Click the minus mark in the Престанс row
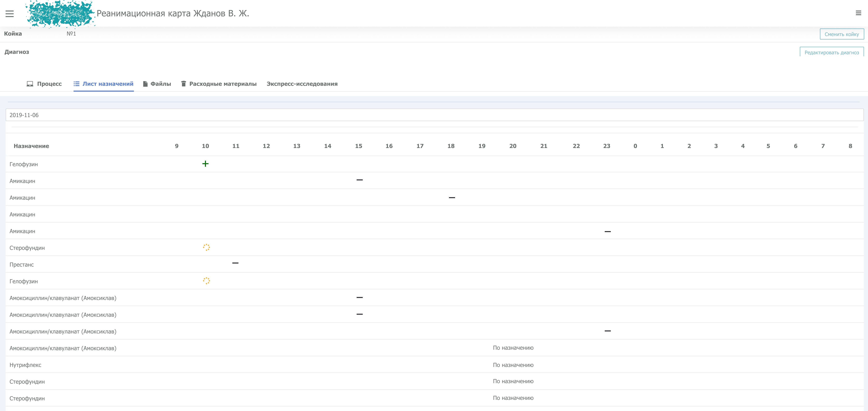The image size is (868, 411). click(x=235, y=263)
